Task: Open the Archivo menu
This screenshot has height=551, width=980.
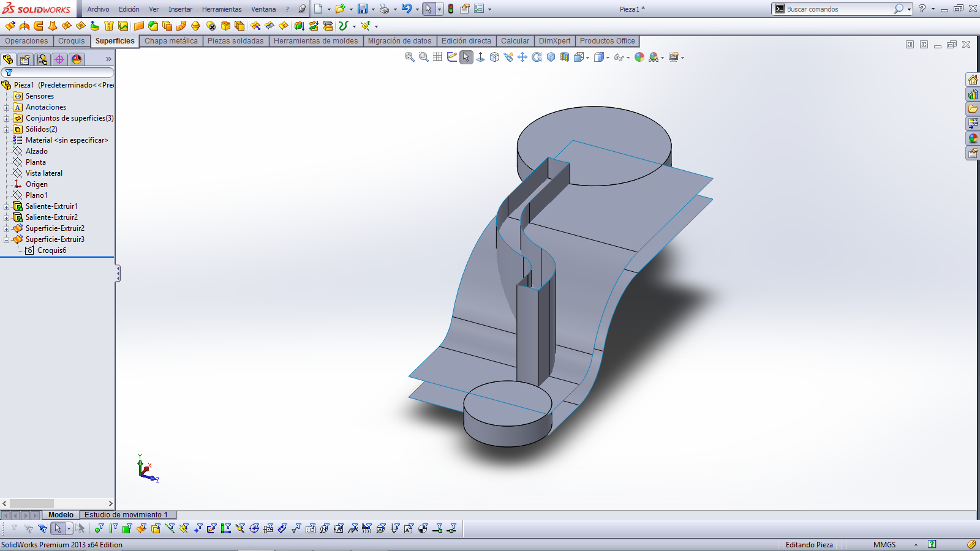Action: click(x=98, y=9)
